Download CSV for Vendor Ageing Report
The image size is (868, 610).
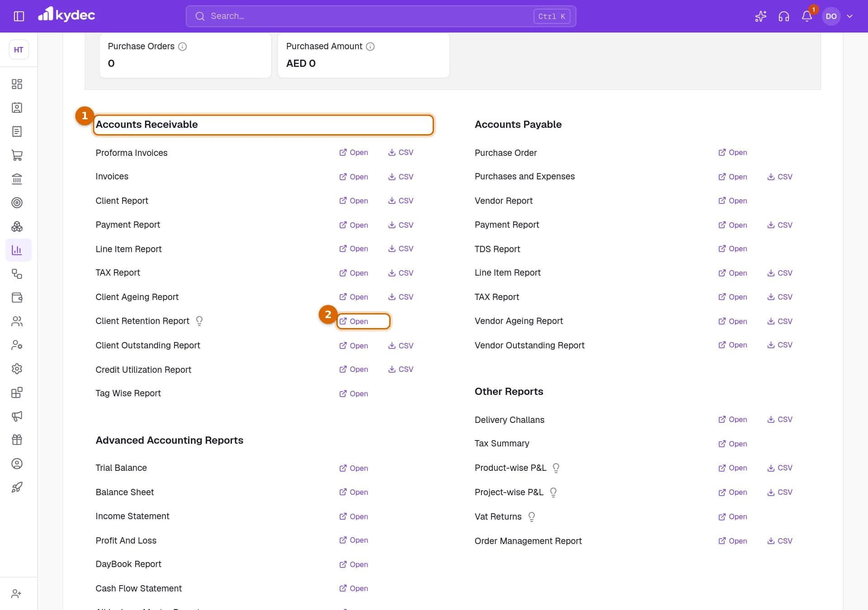[780, 321]
